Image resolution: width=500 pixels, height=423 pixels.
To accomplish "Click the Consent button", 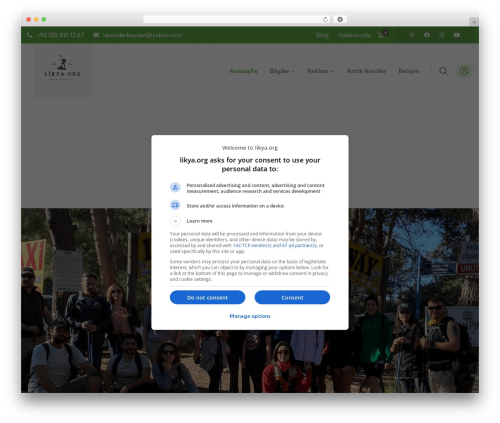I will (x=292, y=297).
